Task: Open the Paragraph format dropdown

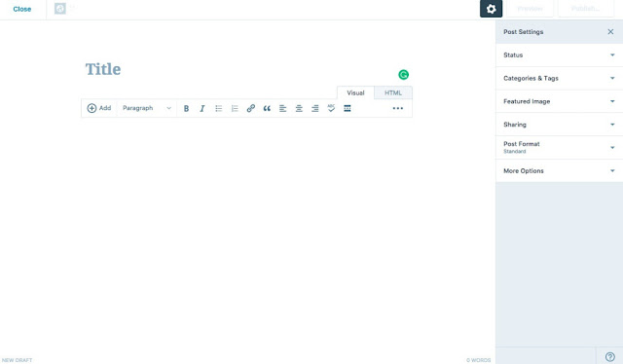Action: (x=147, y=108)
